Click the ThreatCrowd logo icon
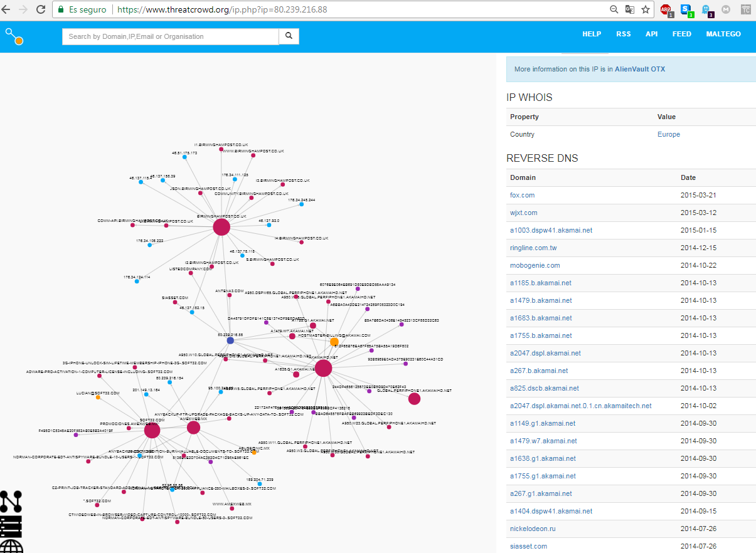Image resolution: width=756 pixels, height=553 pixels. point(14,36)
